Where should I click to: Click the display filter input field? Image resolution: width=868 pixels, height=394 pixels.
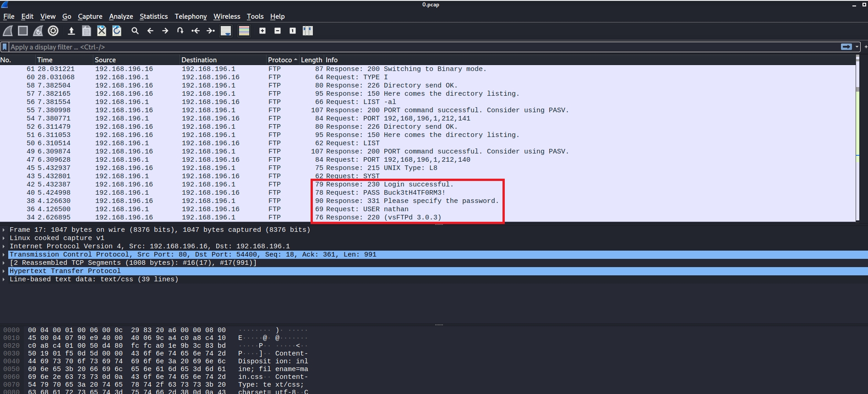[412, 47]
